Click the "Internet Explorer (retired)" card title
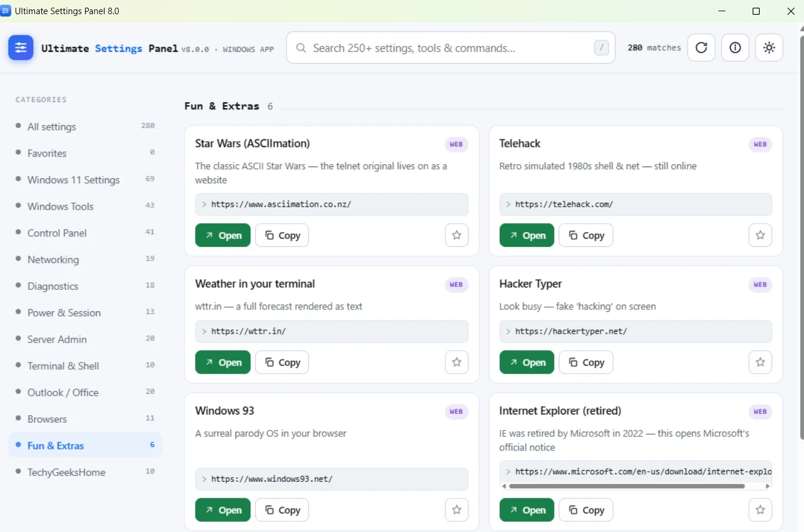804x532 pixels. 560,411
